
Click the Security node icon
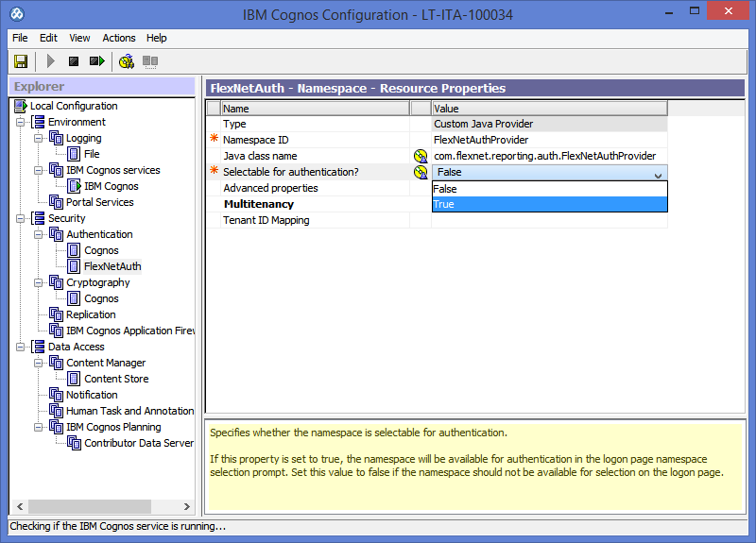pyautogui.click(x=39, y=218)
